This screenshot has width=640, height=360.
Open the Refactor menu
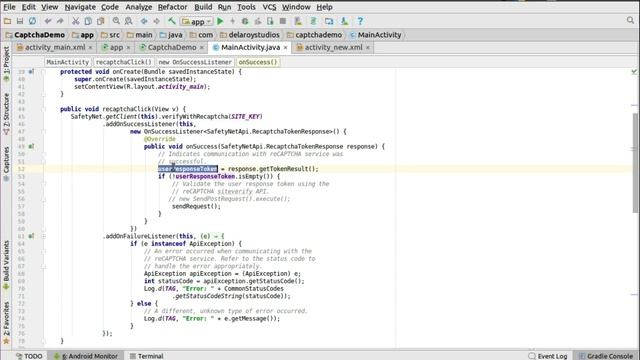coord(172,7)
